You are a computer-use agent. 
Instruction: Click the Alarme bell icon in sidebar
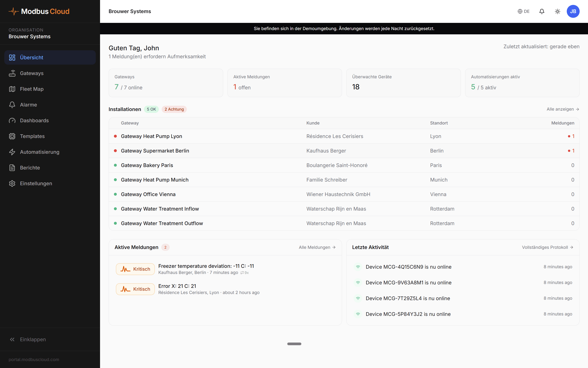12,105
